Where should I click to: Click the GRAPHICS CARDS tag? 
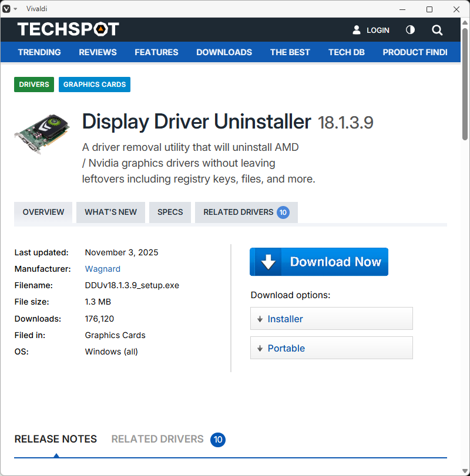pos(95,85)
